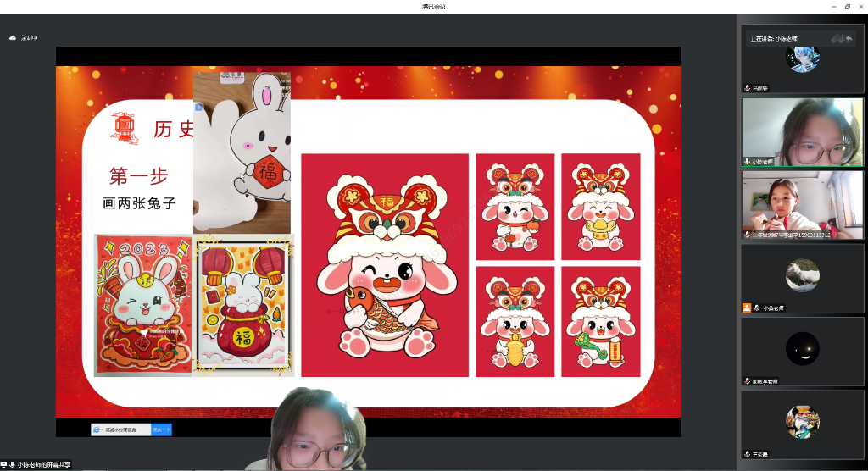Click the mic icon on the green-bordered video tile
Image resolution: width=868 pixels, height=471 pixels.
click(x=747, y=161)
